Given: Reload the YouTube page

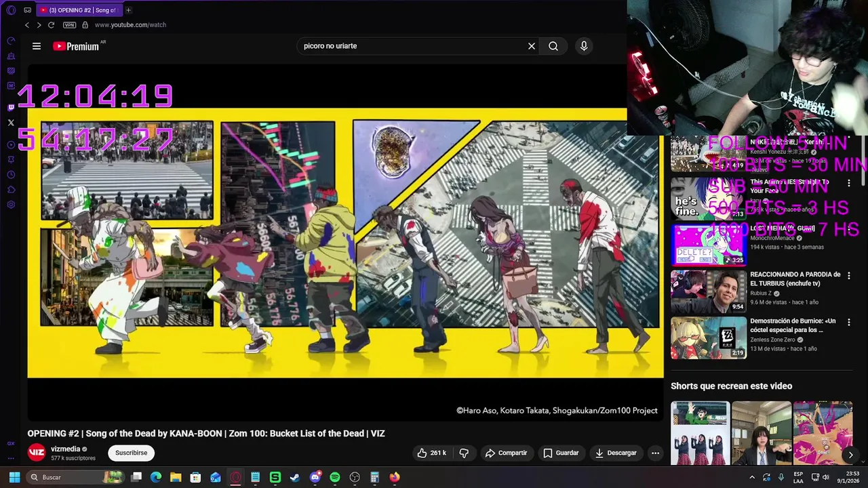Looking at the screenshot, I should [x=51, y=25].
